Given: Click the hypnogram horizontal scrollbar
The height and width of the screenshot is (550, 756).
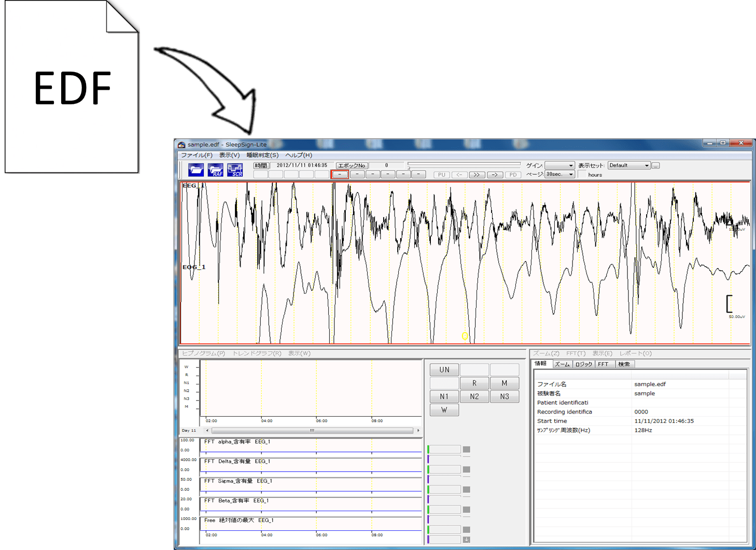Looking at the screenshot, I should point(312,430).
